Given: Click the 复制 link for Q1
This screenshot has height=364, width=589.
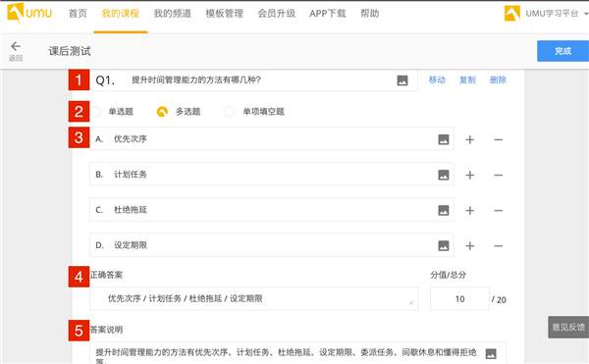Looking at the screenshot, I should coord(467,79).
